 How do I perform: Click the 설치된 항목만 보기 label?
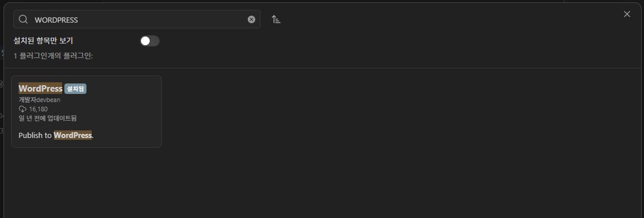[x=43, y=41]
